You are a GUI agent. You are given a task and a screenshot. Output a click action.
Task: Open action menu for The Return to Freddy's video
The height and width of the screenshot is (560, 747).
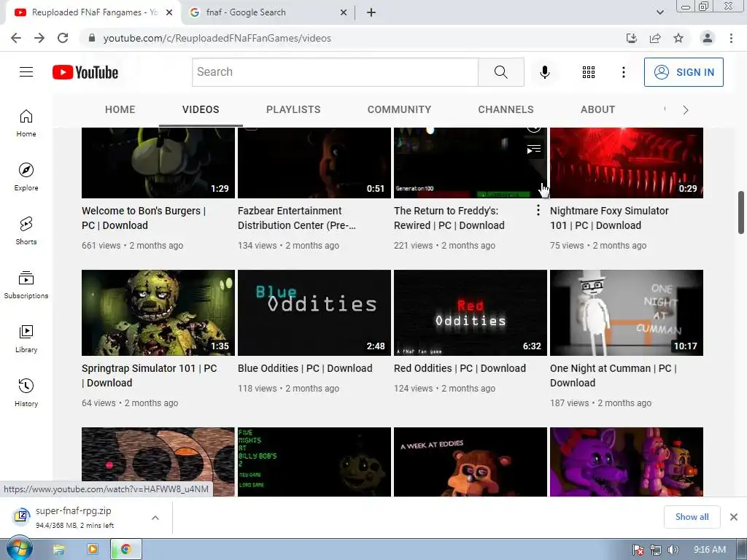tap(538, 210)
